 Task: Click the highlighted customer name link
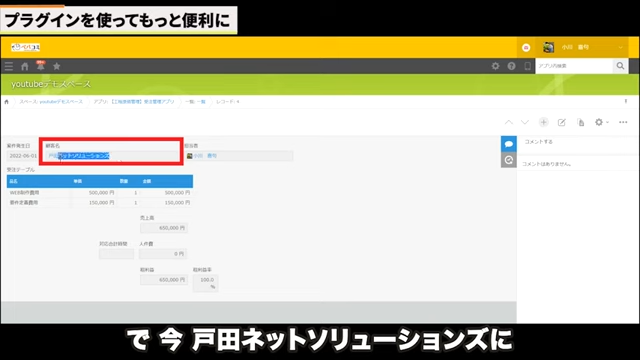pyautogui.click(x=79, y=156)
